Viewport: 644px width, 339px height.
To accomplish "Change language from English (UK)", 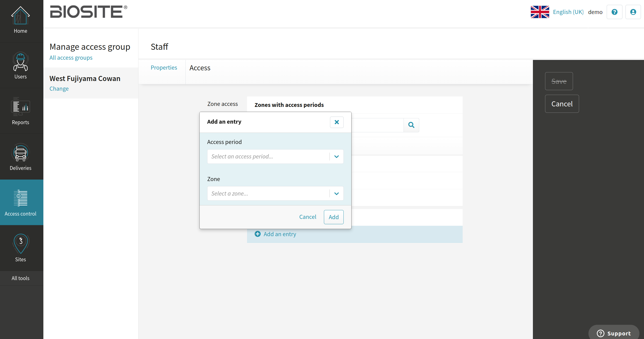I will click(568, 12).
